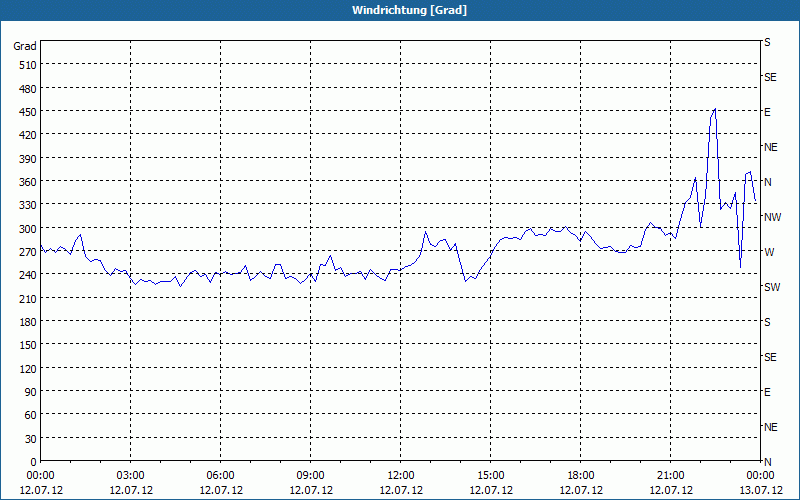Select the 270 value on left axis
The width and height of the screenshot is (800, 500).
point(28,252)
